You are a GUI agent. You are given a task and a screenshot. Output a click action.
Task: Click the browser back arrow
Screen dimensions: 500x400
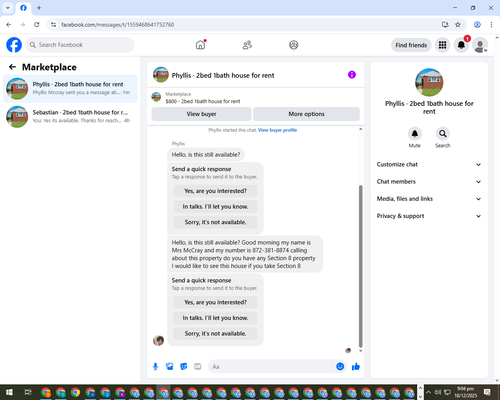tap(9, 25)
